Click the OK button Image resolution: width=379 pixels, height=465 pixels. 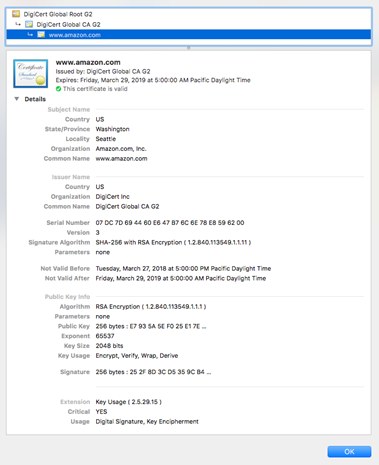(x=349, y=452)
